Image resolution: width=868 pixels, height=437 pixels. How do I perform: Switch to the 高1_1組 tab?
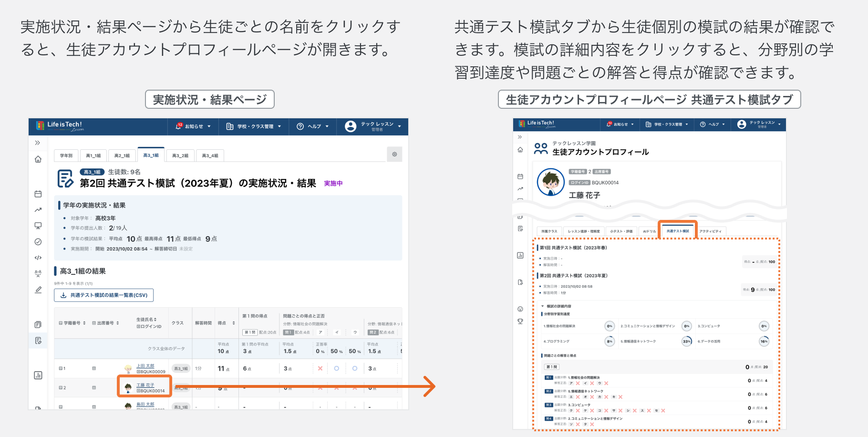93,156
